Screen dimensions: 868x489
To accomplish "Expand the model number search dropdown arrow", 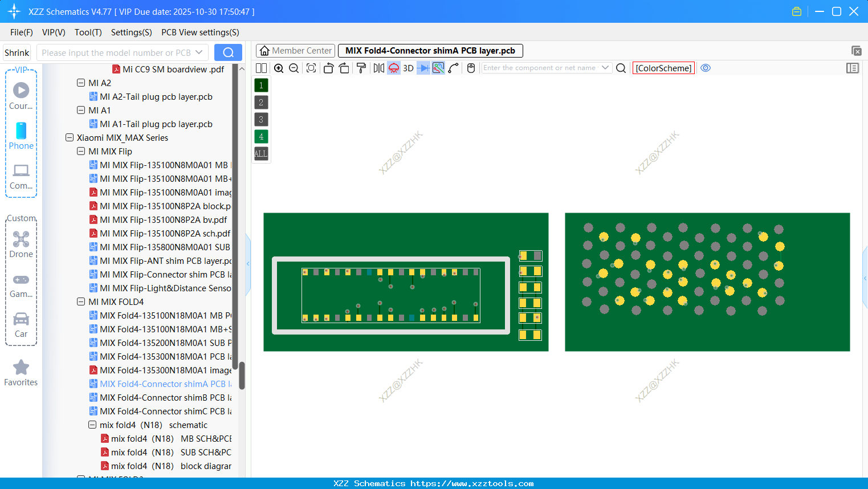I will [x=199, y=52].
